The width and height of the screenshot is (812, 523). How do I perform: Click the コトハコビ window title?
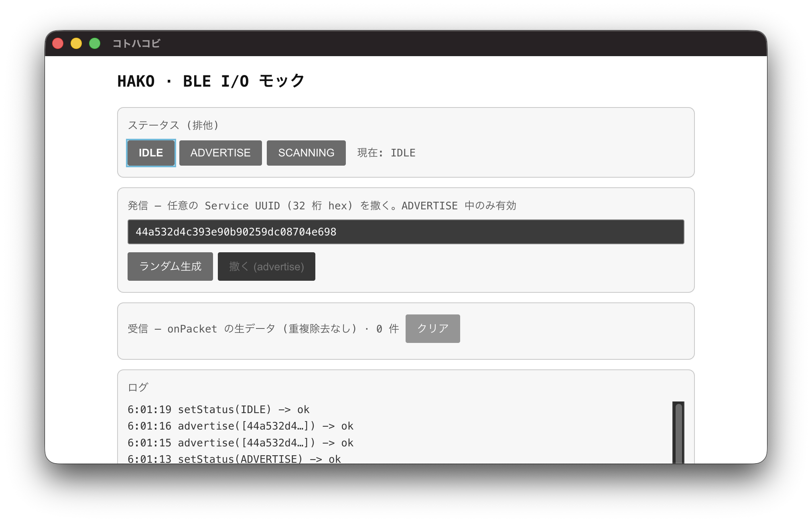(x=136, y=43)
